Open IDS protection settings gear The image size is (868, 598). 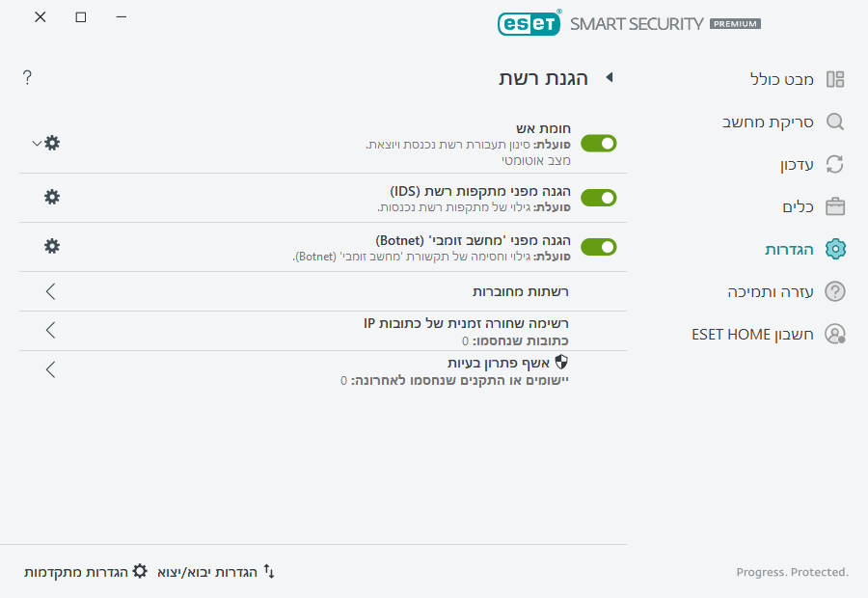[51, 197]
